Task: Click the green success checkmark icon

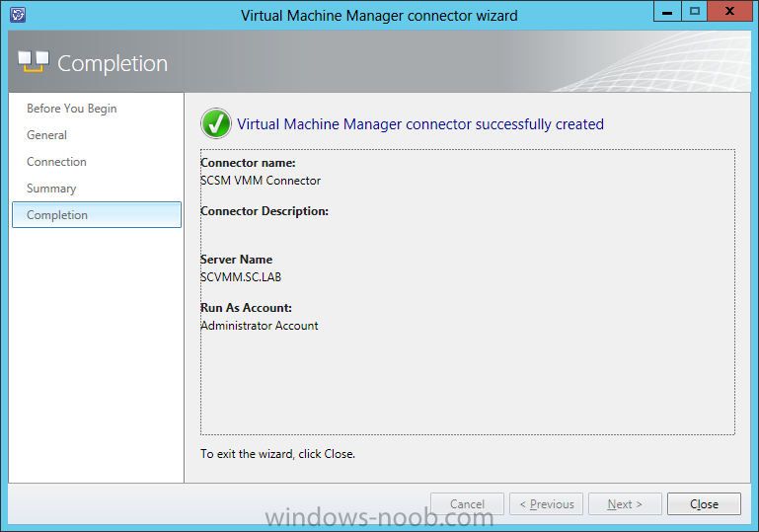Action: [x=216, y=123]
